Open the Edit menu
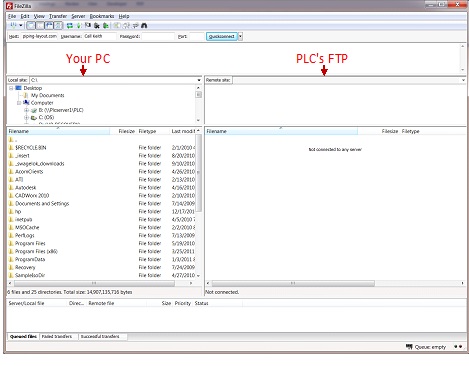 click(x=25, y=16)
